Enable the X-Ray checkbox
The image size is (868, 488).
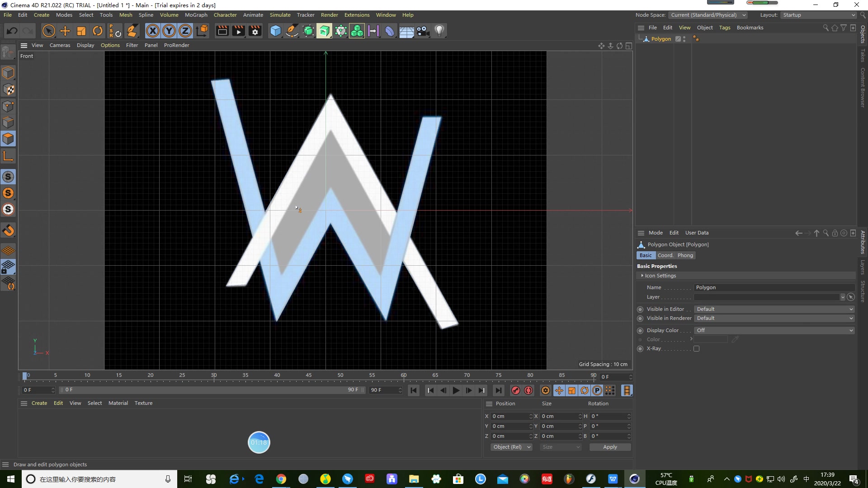(696, 348)
